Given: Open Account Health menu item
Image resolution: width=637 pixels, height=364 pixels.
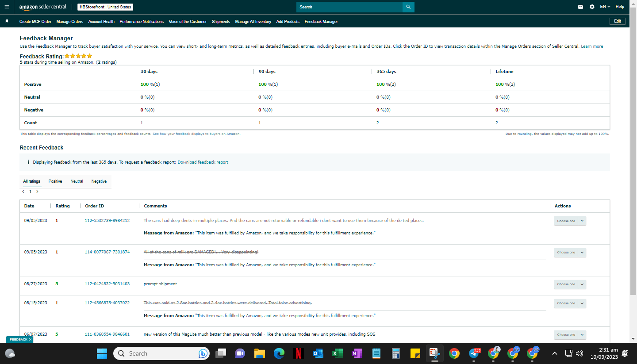Looking at the screenshot, I should pos(101,22).
